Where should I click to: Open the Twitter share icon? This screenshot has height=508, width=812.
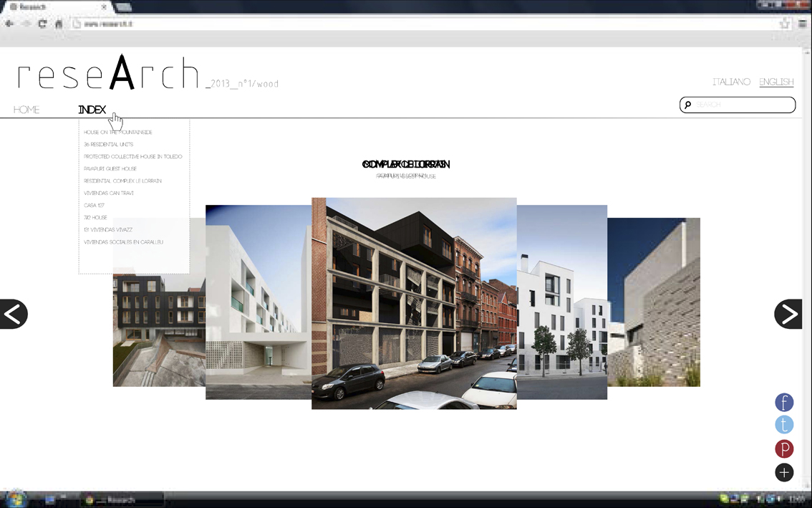tap(784, 425)
